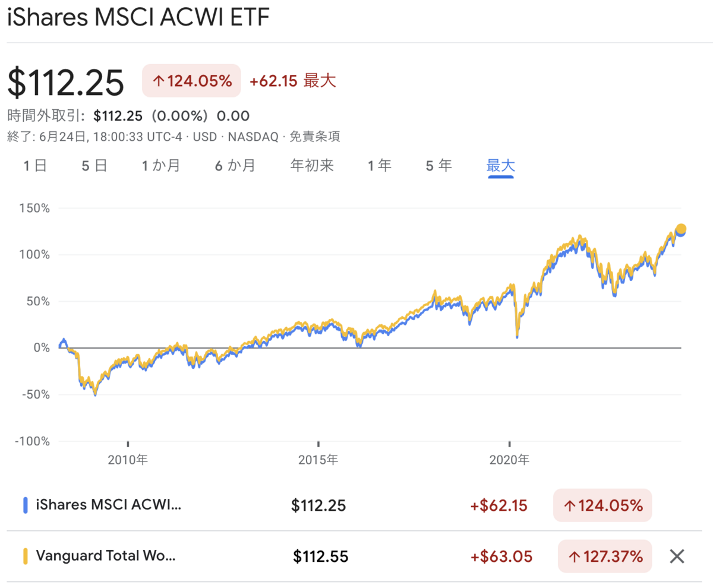Click the active 最大 tab
Image resolution: width=713 pixels, height=588 pixels.
pyautogui.click(x=500, y=166)
